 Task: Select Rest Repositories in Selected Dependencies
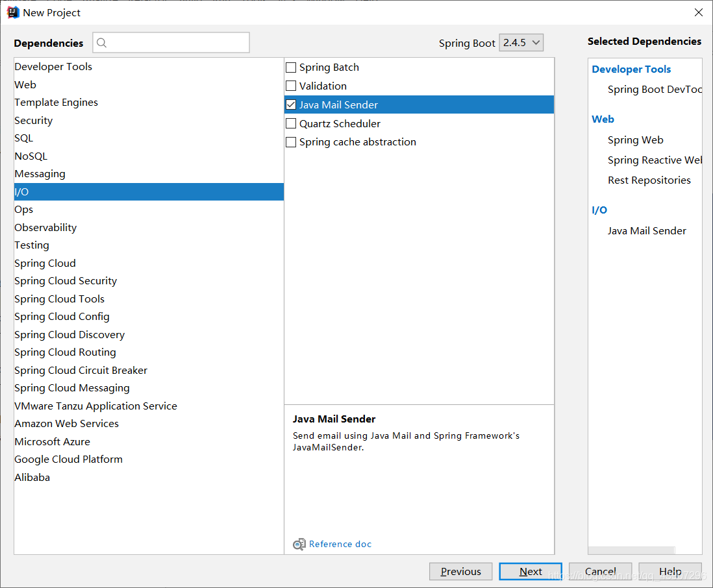tap(649, 180)
